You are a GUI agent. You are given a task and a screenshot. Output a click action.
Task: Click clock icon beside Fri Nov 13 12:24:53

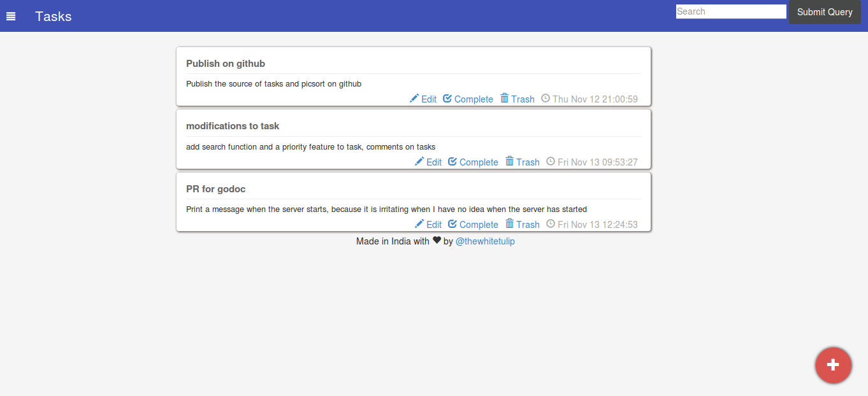point(551,223)
